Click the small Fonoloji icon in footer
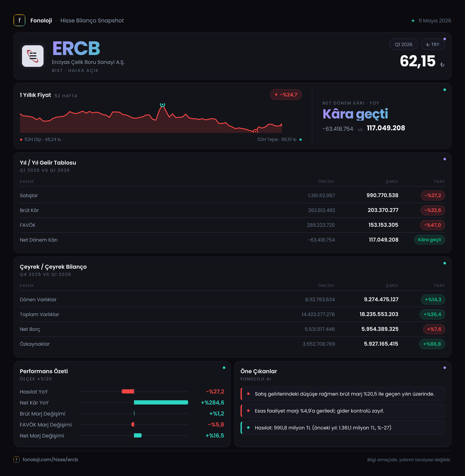Screen dimensions: 465x476 tap(16, 459)
